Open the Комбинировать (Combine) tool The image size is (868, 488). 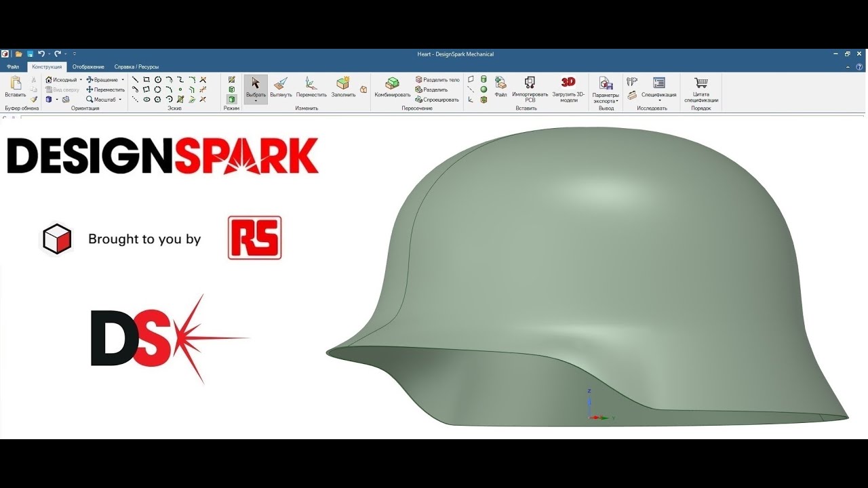point(393,87)
